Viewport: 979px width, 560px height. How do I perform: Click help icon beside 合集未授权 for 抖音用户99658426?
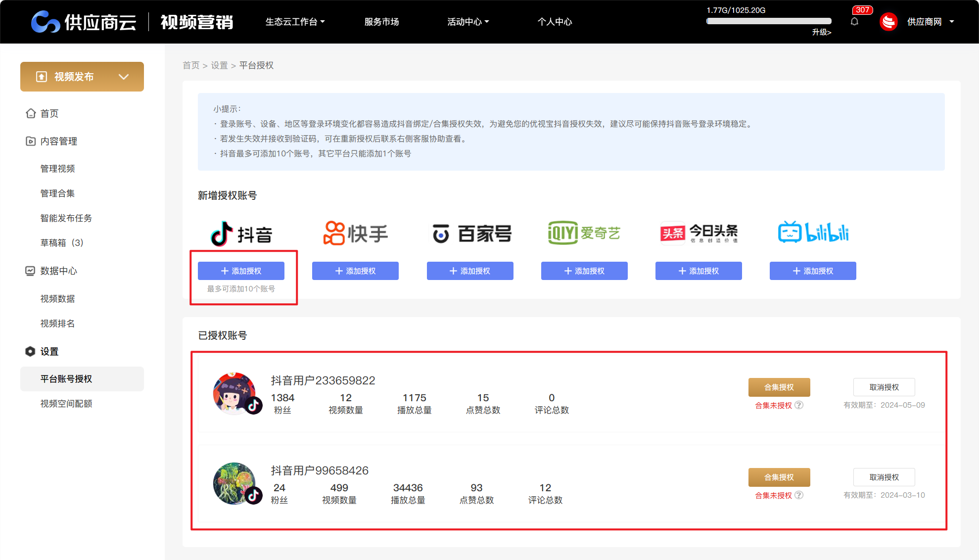(799, 495)
